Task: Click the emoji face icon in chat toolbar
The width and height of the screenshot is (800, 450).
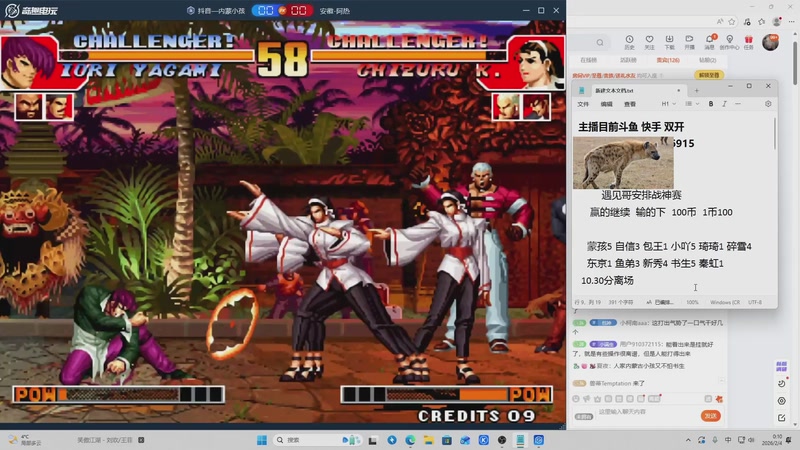Action: pyautogui.click(x=576, y=398)
